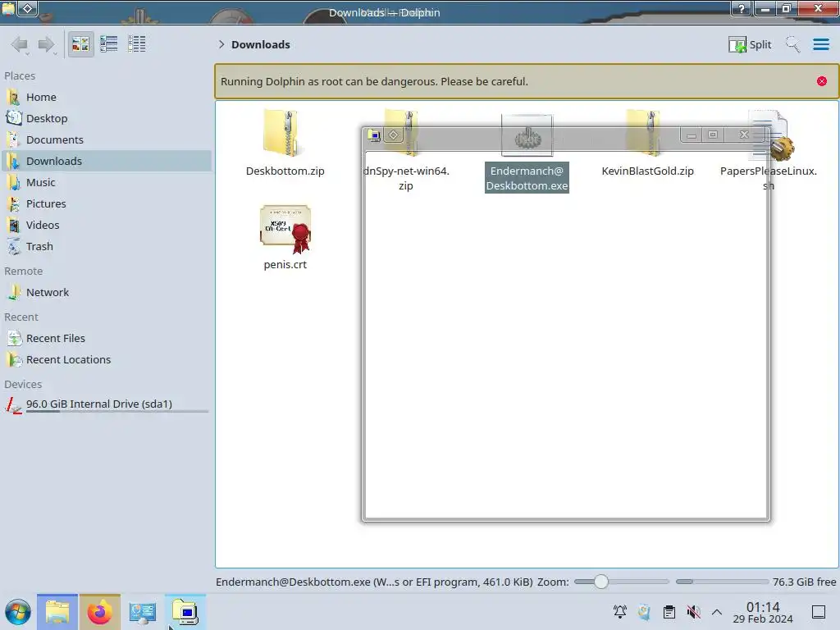Open notifications bell in tray
Image resolution: width=840 pixels, height=630 pixels.
coord(620,612)
